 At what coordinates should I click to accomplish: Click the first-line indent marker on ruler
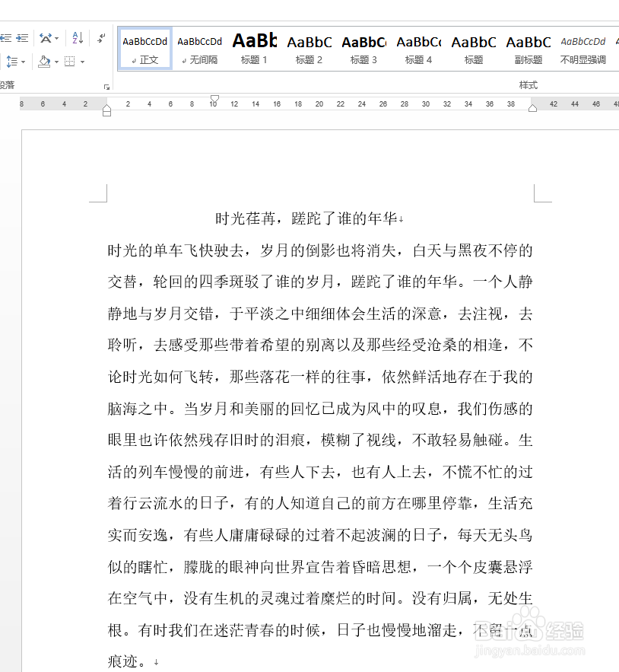[214, 96]
